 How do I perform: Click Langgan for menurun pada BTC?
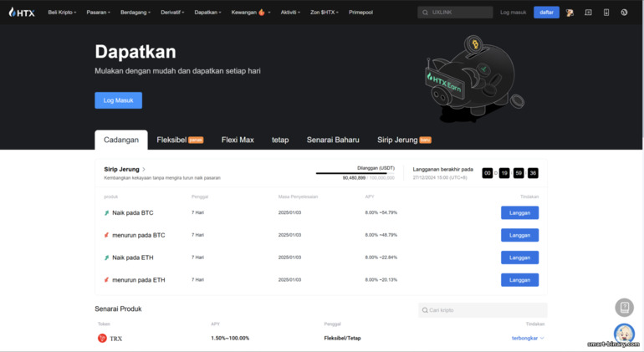(519, 235)
